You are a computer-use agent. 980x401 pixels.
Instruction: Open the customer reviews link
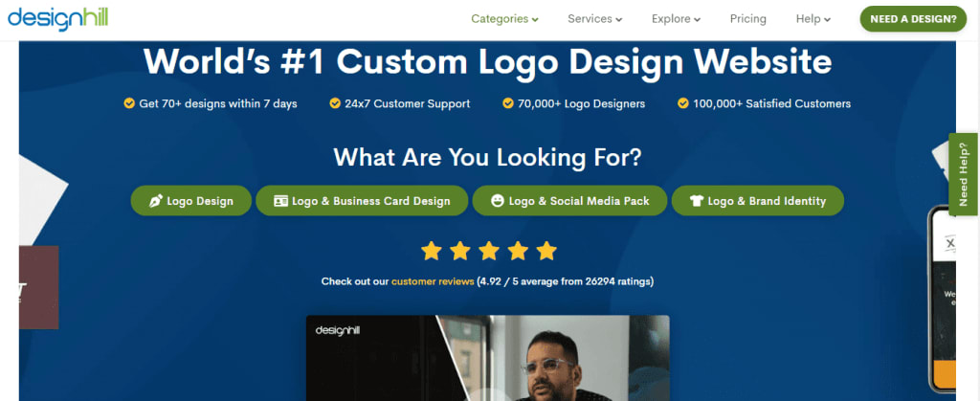tap(433, 281)
